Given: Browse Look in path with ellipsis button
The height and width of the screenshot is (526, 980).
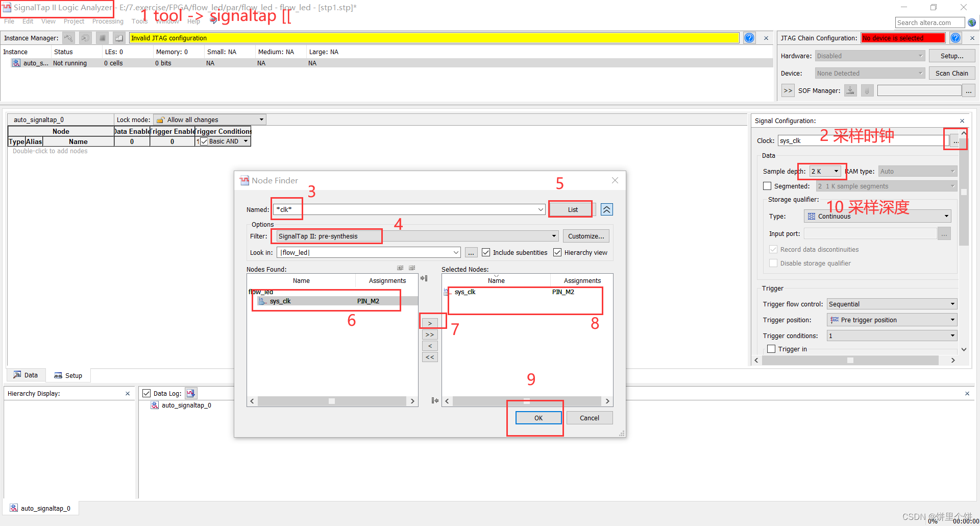Looking at the screenshot, I should [x=471, y=252].
